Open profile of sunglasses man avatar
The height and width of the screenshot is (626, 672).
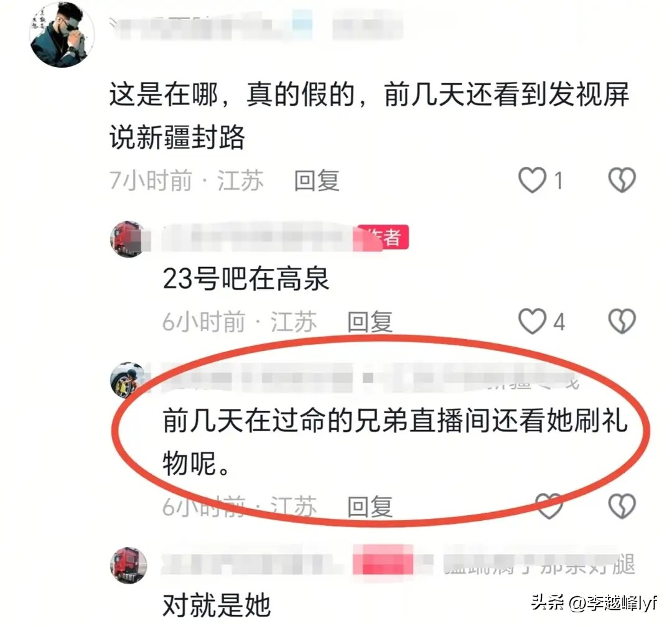(x=62, y=35)
